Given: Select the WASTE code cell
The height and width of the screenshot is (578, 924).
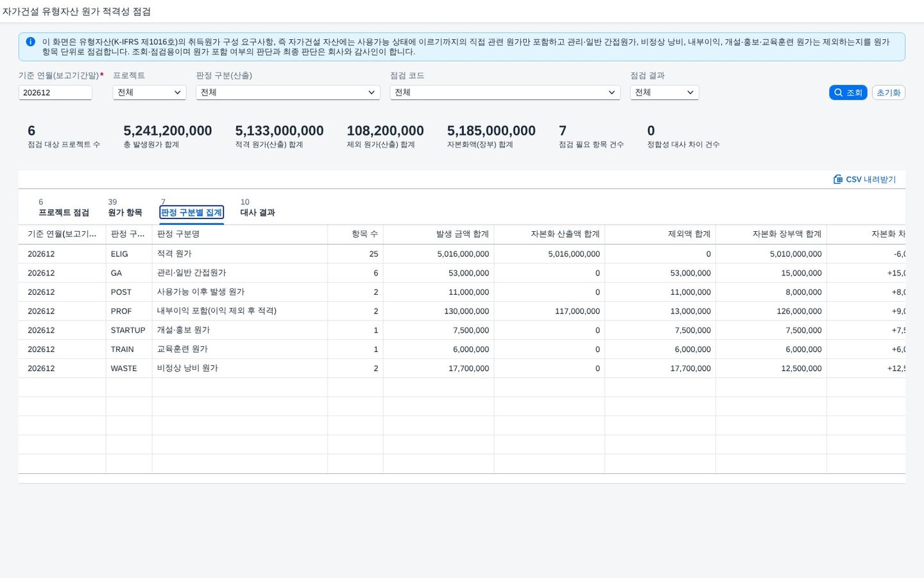Looking at the screenshot, I should [129, 369].
